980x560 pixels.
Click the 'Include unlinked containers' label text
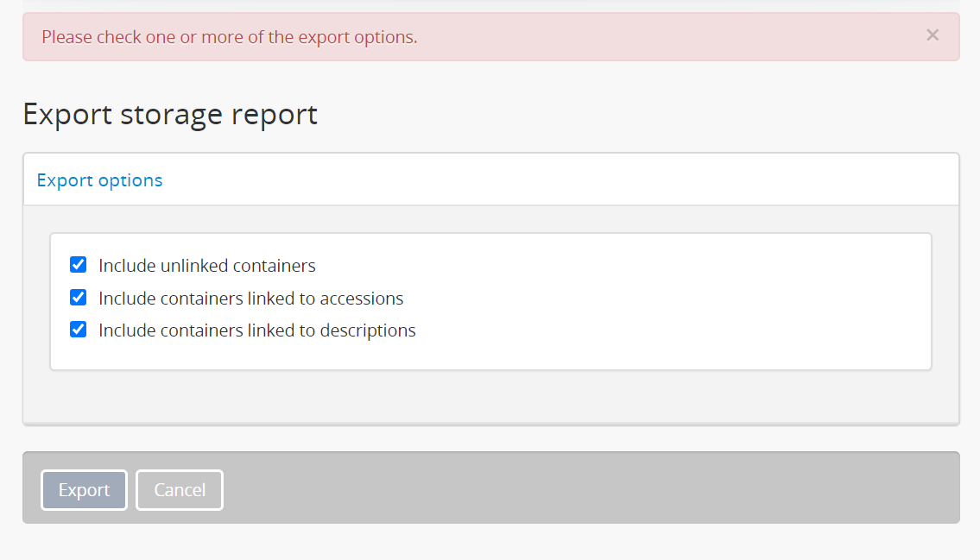pos(207,265)
